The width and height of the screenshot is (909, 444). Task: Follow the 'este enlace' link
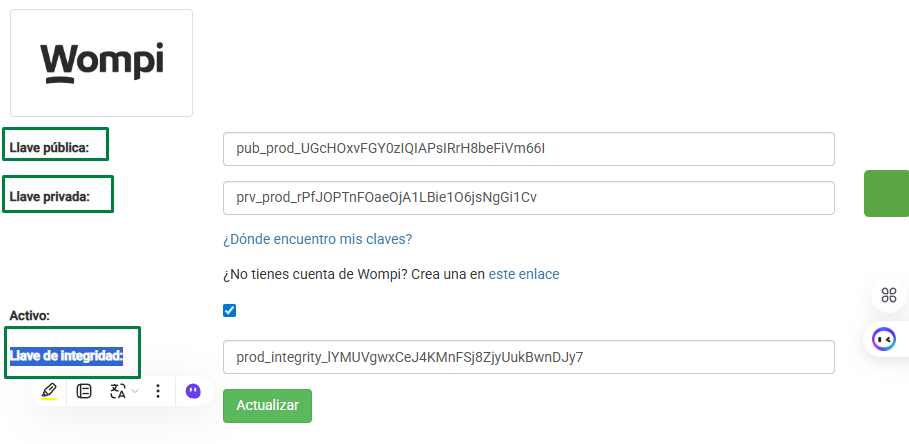tap(524, 274)
